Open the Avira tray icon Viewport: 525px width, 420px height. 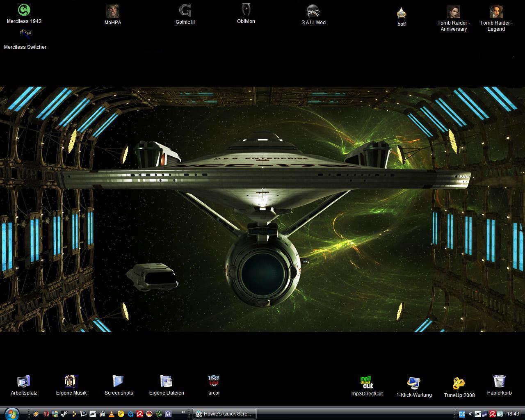pyautogui.click(x=493, y=414)
